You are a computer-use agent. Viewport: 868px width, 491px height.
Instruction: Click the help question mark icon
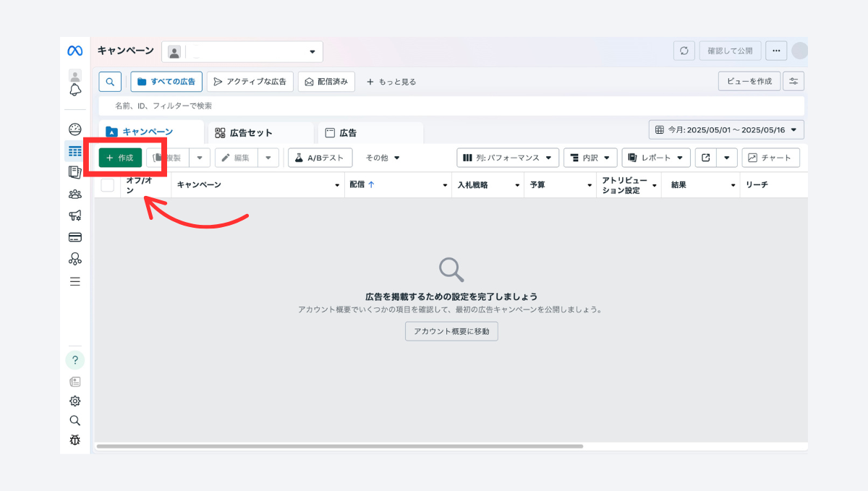[x=75, y=360]
